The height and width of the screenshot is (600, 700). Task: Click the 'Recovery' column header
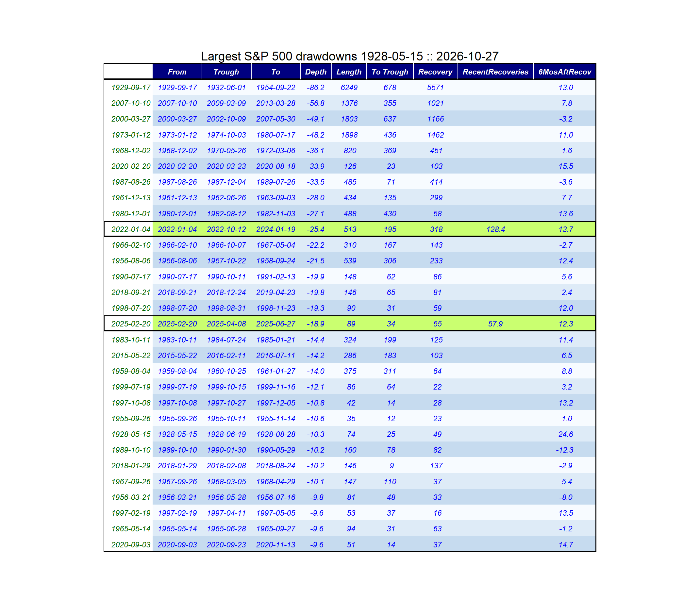[x=435, y=72]
